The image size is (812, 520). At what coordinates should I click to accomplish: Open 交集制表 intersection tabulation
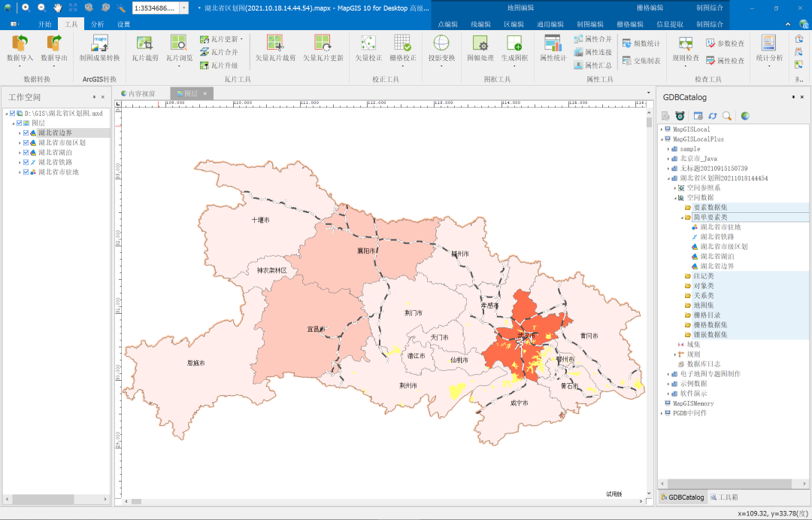[641, 61]
